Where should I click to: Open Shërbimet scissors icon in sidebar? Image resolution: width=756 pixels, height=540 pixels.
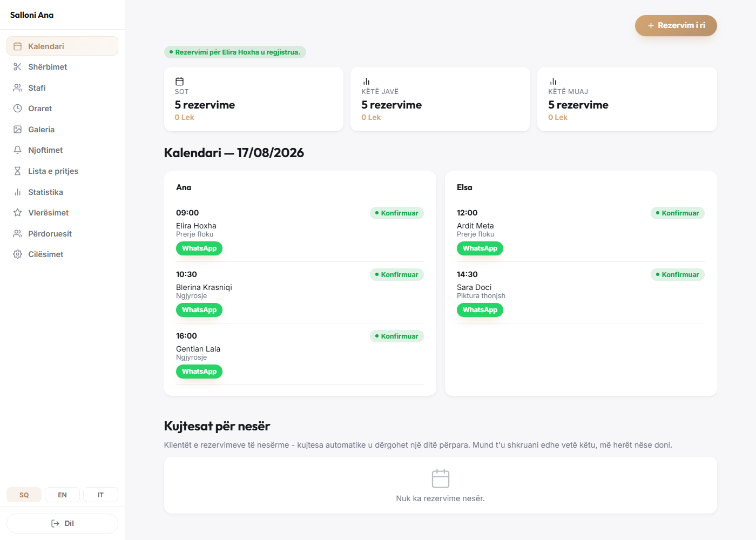pyautogui.click(x=17, y=67)
